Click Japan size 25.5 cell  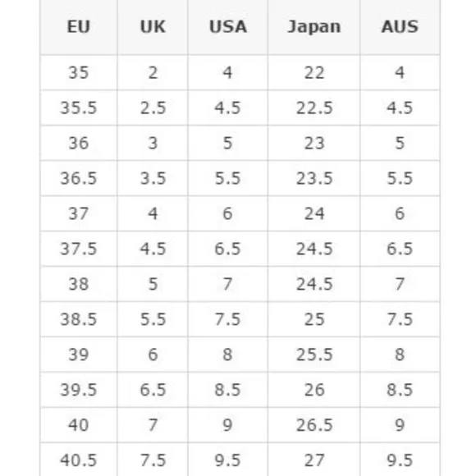click(314, 355)
